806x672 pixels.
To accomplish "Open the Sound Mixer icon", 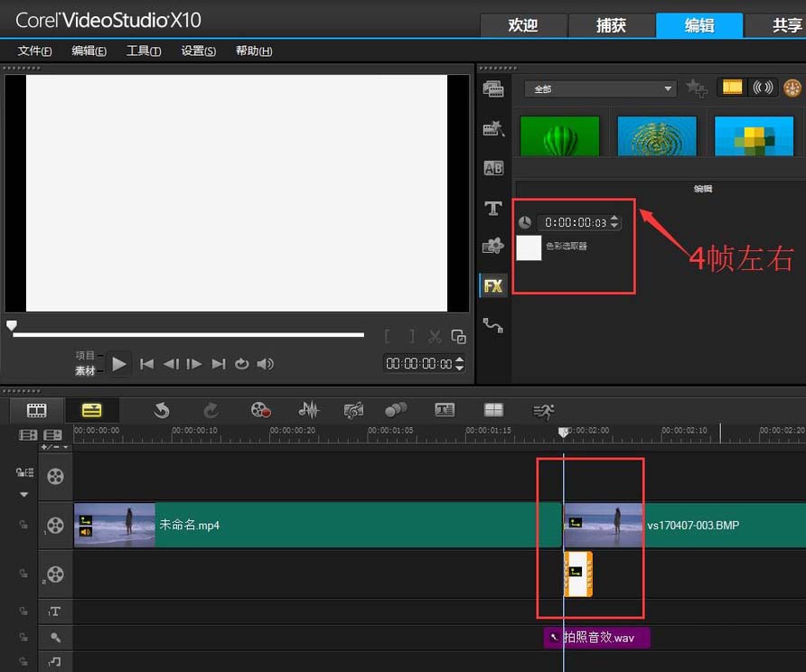I will [308, 410].
